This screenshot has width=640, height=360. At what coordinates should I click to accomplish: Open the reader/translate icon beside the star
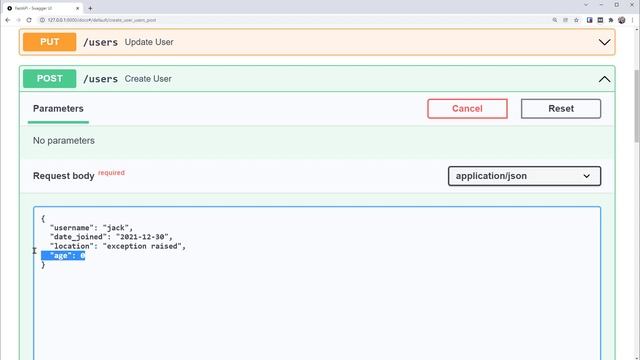tap(565, 20)
